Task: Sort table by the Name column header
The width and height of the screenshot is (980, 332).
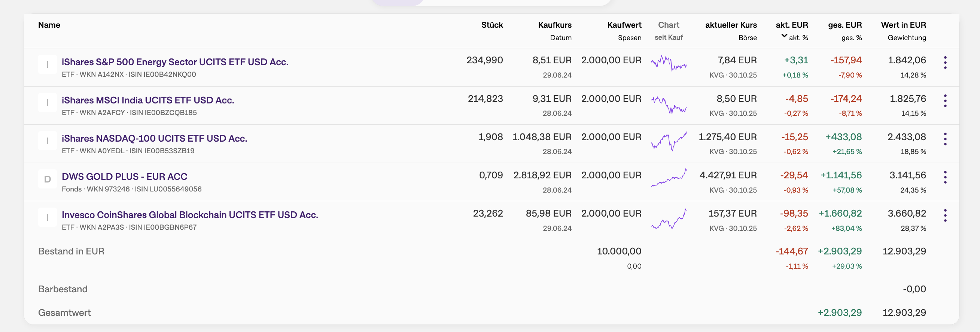Action: coord(49,25)
